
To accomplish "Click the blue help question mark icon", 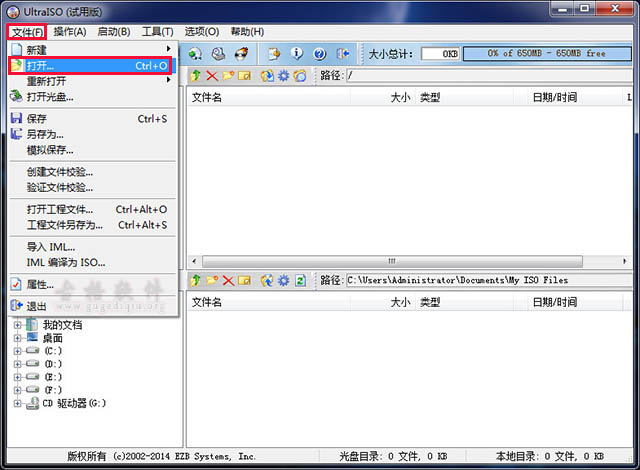I will point(320,53).
